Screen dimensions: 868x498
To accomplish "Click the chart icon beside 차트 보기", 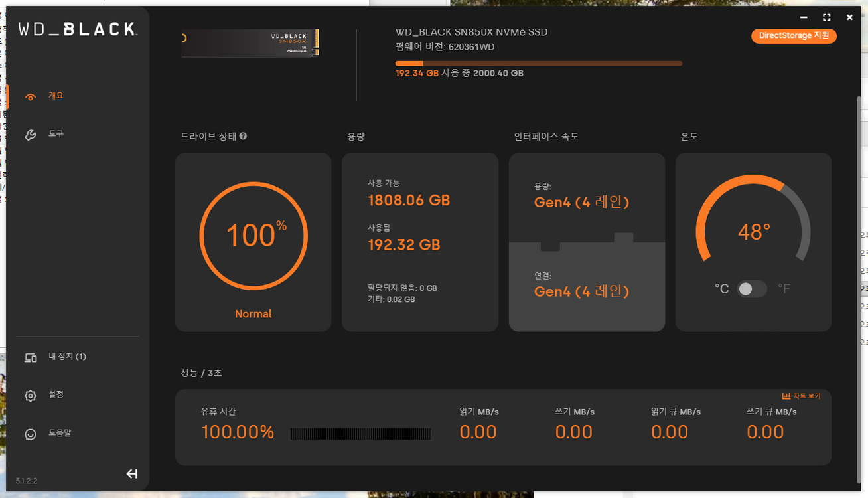I will coord(786,396).
